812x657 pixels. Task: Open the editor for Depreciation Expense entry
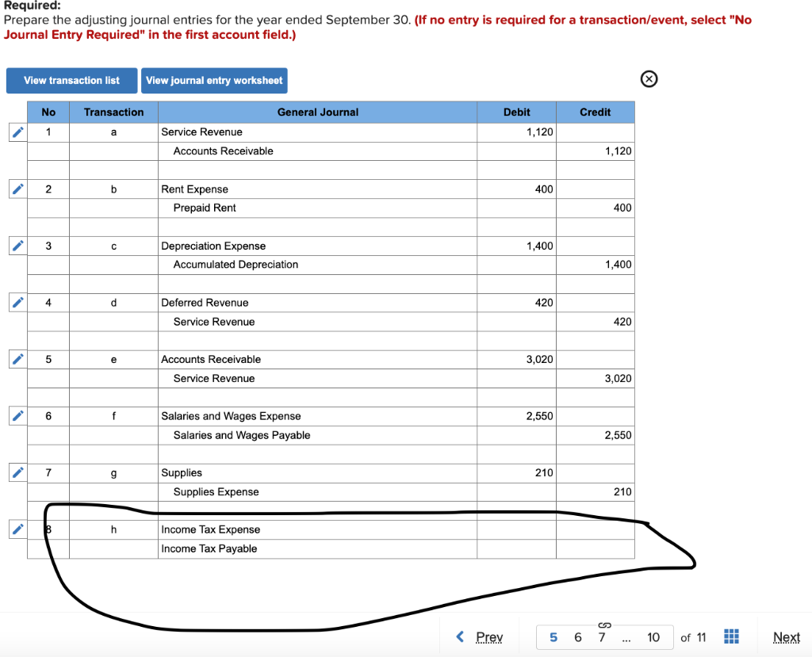17,246
